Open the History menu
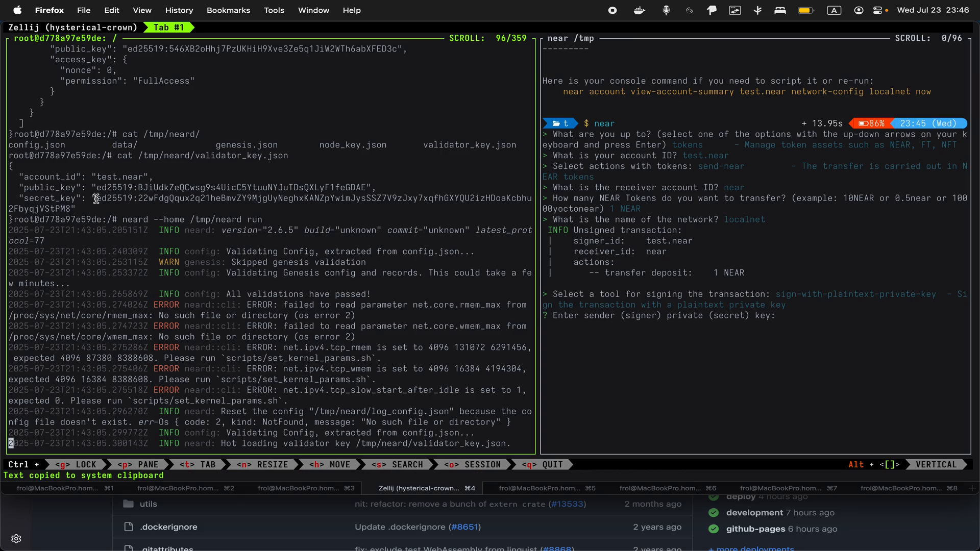The image size is (980, 551). point(179,10)
